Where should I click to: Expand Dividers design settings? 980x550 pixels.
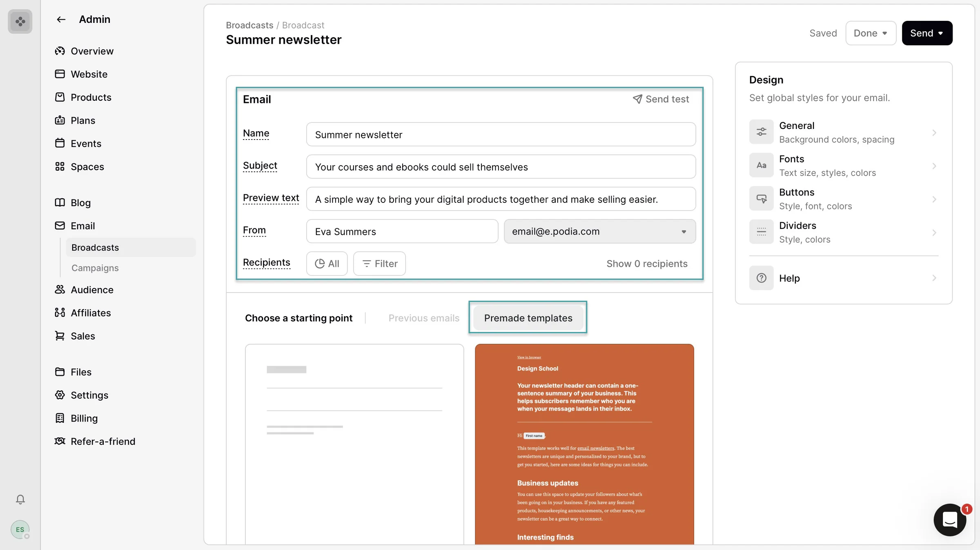pos(844,233)
